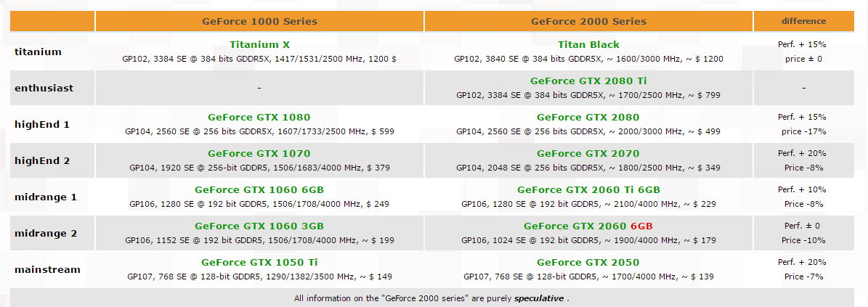868x307 pixels.
Task: Click the enthusiast row label
Action: coord(44,88)
